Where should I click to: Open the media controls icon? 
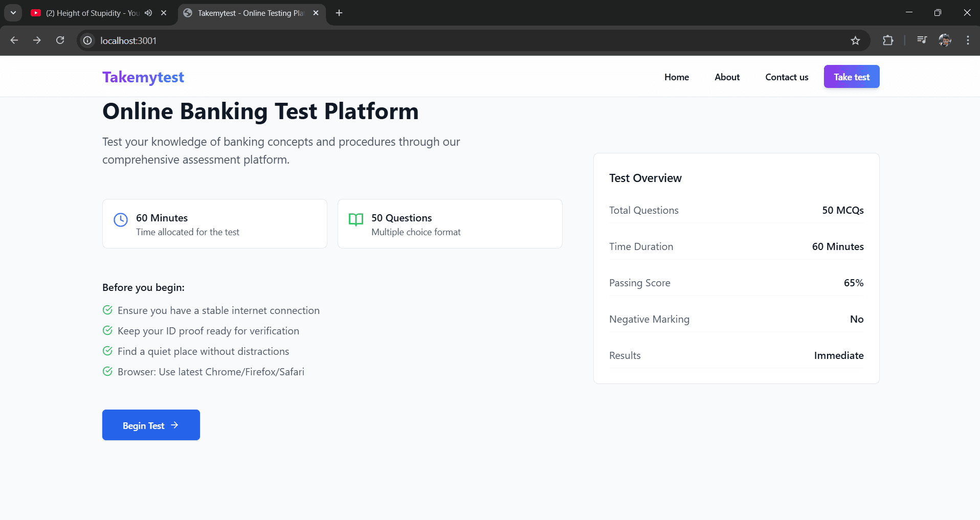(922, 40)
